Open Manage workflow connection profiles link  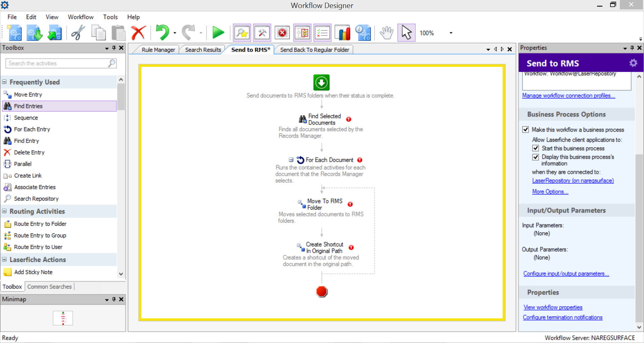pos(569,96)
